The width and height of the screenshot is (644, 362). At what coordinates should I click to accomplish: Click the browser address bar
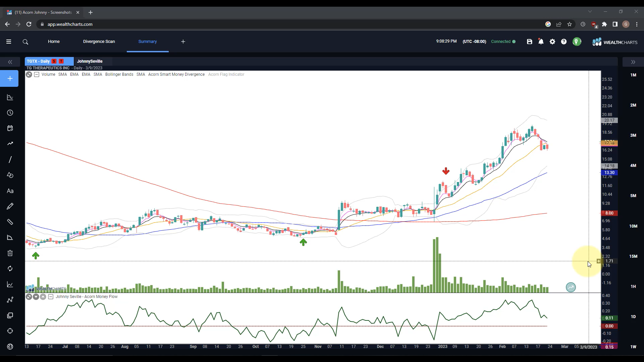[x=288, y=24]
